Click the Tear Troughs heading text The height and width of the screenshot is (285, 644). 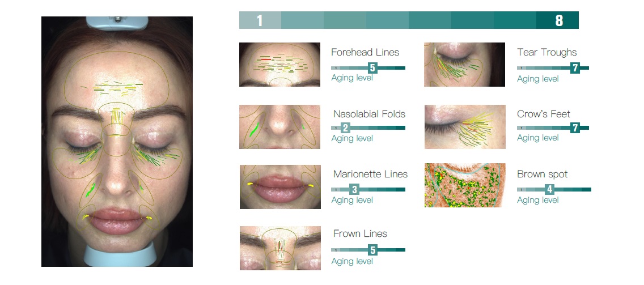point(547,53)
